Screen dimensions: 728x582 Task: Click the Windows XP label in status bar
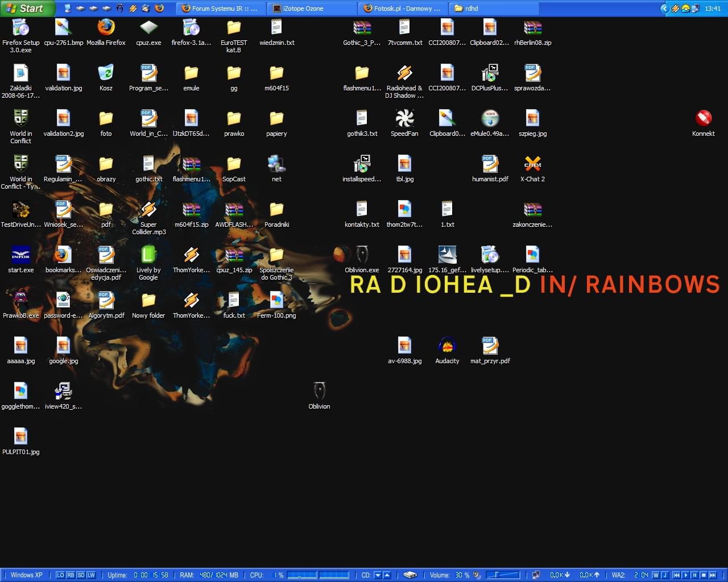[x=27, y=575]
